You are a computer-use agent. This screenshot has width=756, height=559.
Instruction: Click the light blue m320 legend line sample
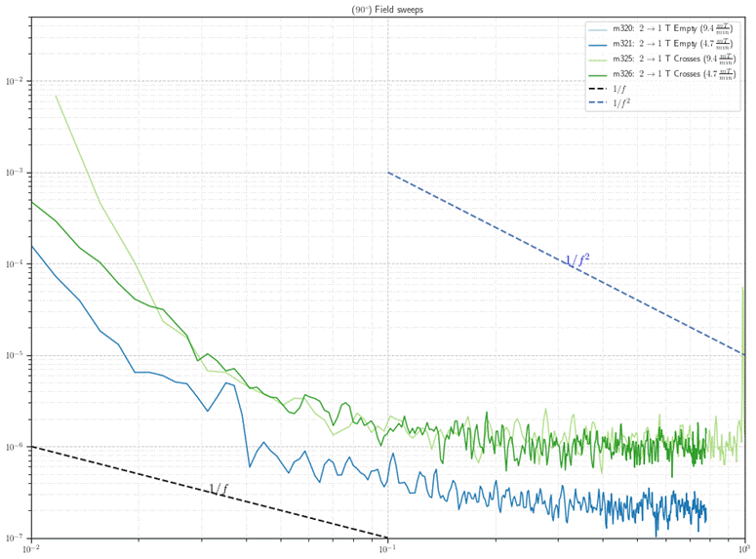tap(597, 29)
